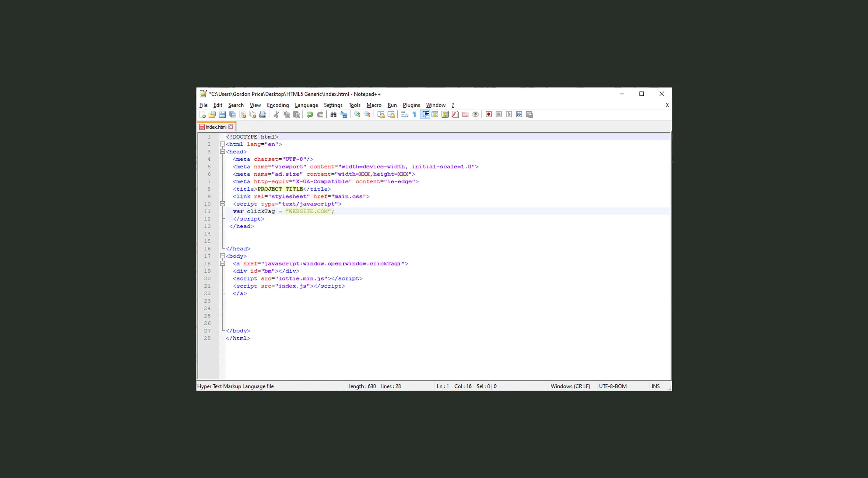
Task: Toggle word wrap
Action: (x=404, y=114)
